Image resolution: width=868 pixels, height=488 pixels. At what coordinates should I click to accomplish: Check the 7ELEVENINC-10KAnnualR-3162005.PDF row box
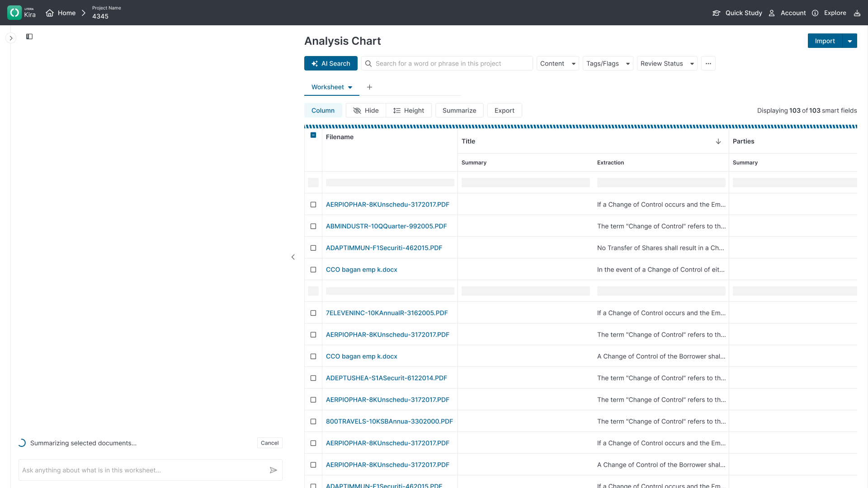(313, 313)
